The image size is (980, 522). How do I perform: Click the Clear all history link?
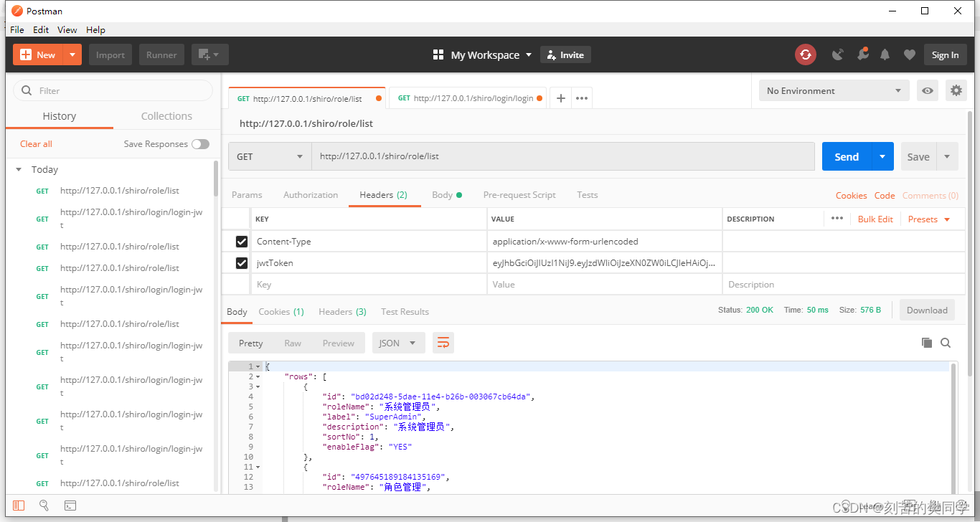pyautogui.click(x=36, y=143)
